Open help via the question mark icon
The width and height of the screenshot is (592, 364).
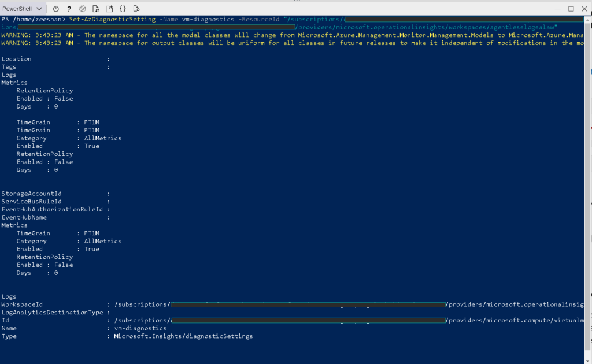[x=69, y=9]
